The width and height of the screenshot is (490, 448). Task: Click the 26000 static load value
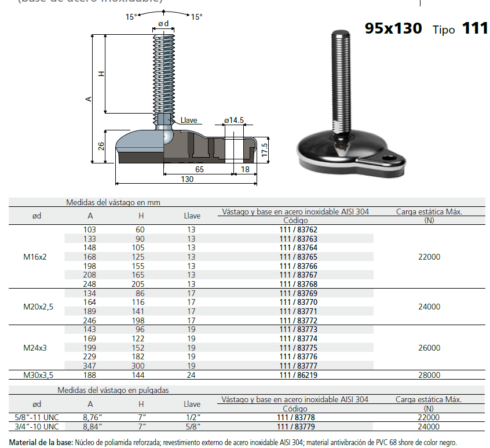(429, 348)
